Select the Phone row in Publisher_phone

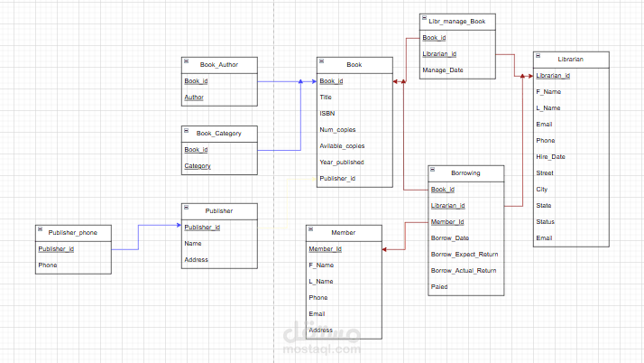click(x=73, y=265)
